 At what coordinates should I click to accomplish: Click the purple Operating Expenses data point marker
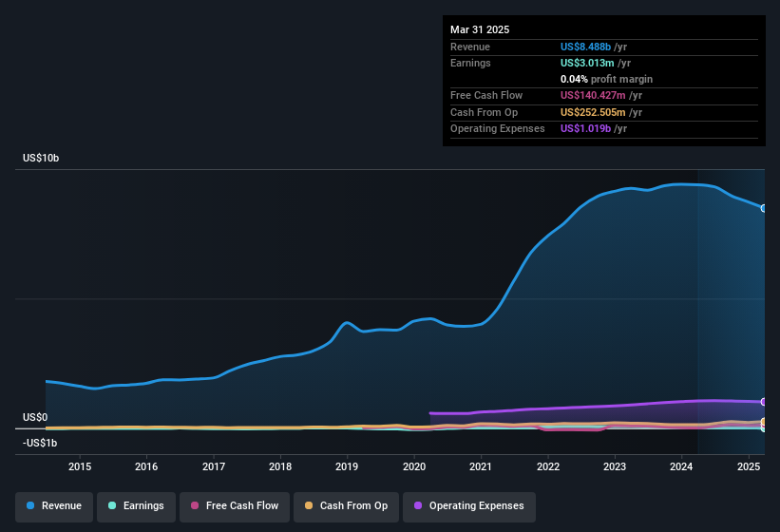764,402
